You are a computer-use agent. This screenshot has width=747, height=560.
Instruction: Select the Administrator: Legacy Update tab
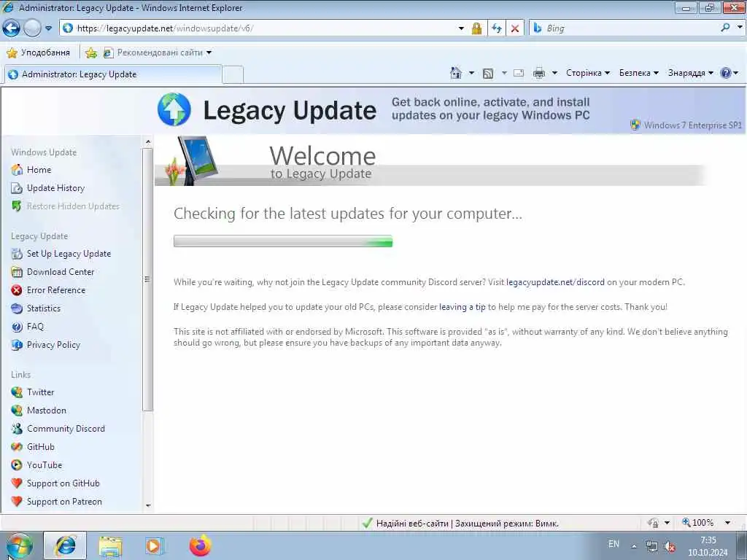point(113,74)
